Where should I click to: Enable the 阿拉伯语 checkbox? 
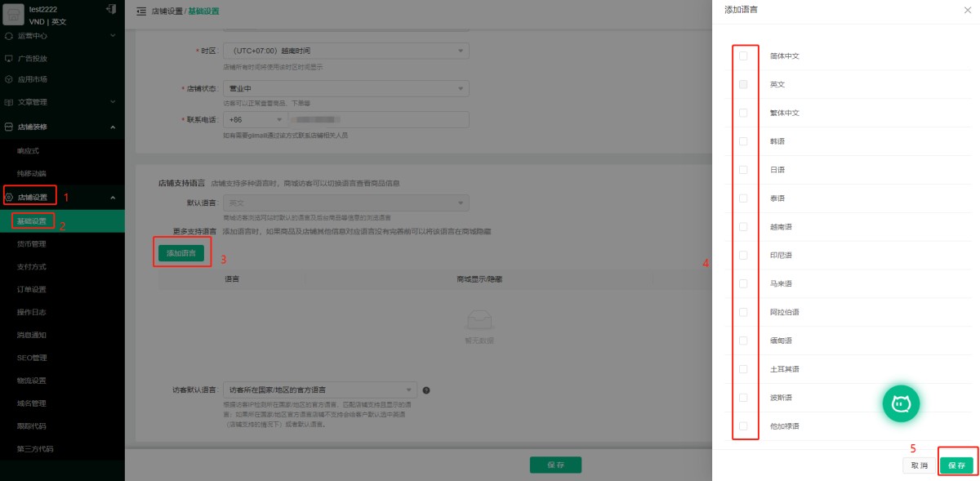coord(743,312)
